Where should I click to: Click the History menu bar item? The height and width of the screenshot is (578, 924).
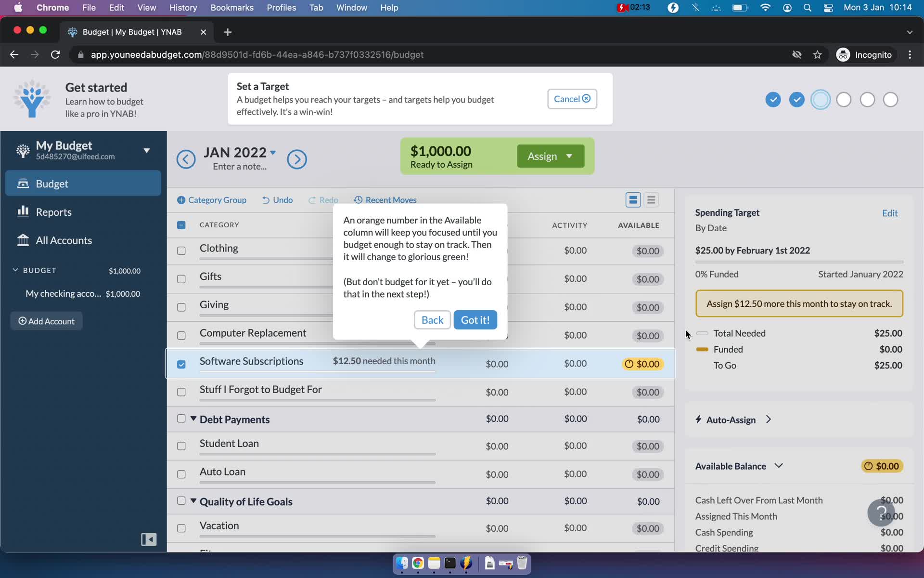pyautogui.click(x=183, y=8)
